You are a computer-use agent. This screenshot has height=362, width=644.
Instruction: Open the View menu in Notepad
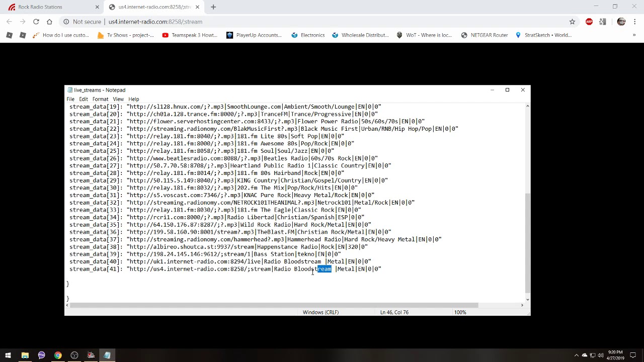(118, 99)
